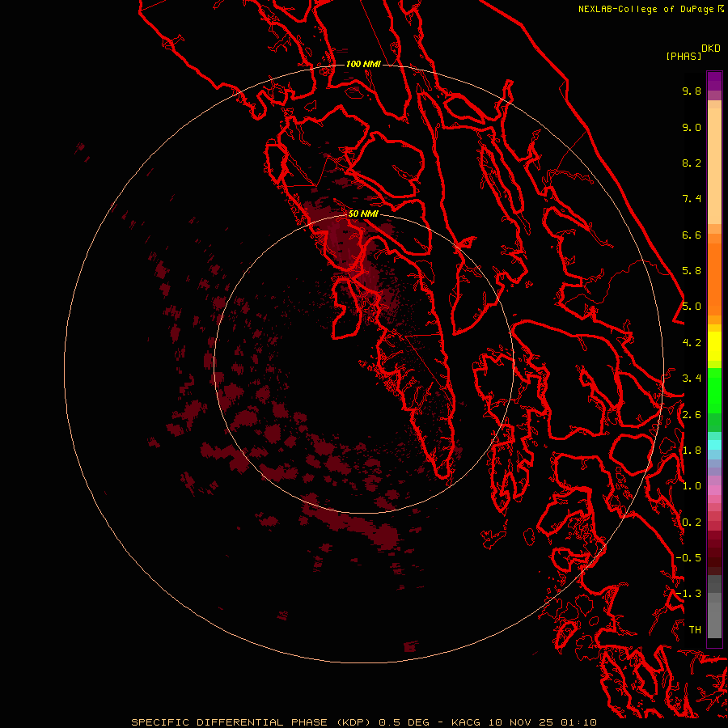
Task: Click the -0.5 value on the color scale
Action: [x=688, y=558]
